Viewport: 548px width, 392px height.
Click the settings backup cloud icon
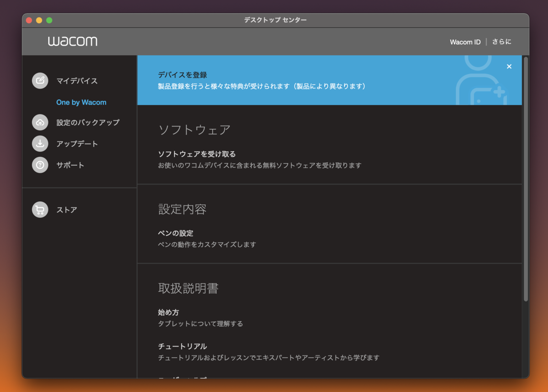40,122
